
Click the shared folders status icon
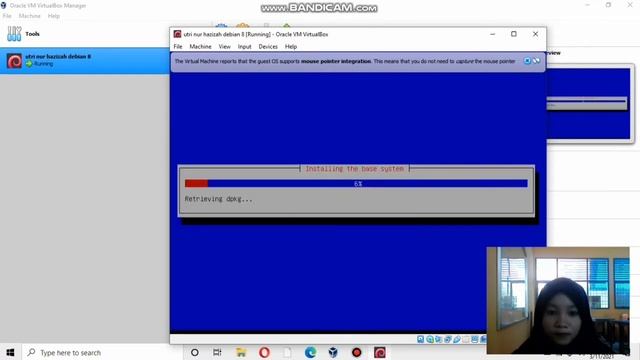pos(465,339)
